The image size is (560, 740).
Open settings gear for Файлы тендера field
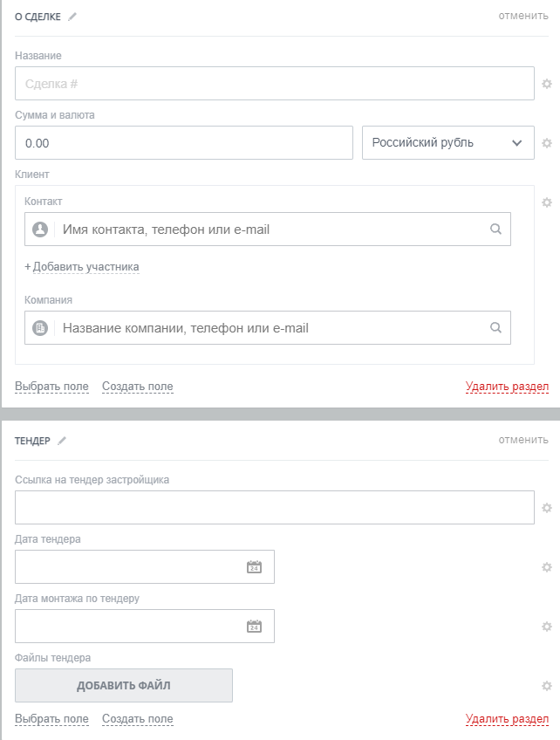click(547, 686)
